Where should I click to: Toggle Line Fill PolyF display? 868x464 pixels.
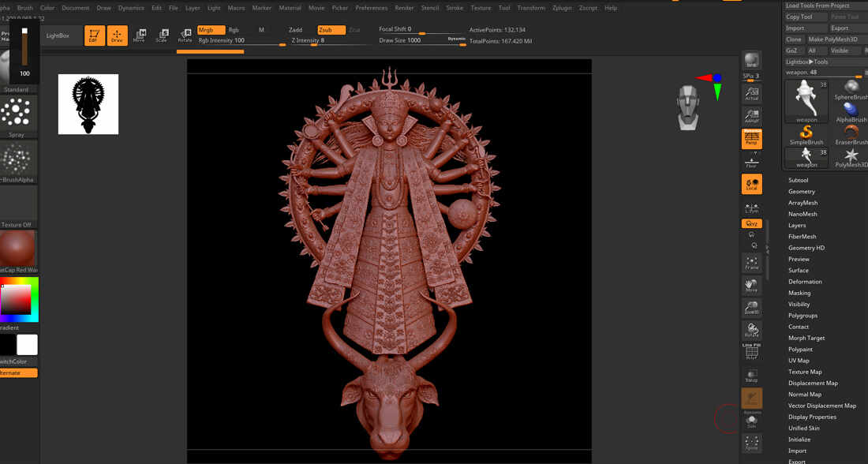751,352
